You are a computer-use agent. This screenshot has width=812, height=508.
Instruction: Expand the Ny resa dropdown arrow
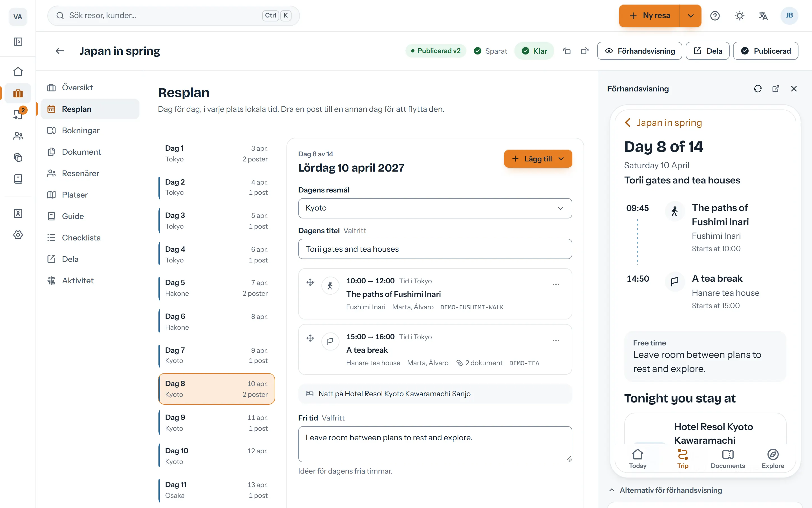coord(690,16)
